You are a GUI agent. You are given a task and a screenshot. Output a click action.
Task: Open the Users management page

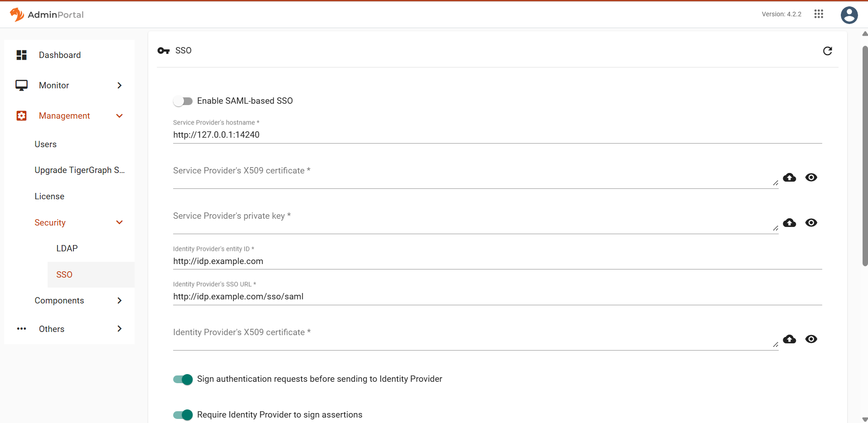46,144
